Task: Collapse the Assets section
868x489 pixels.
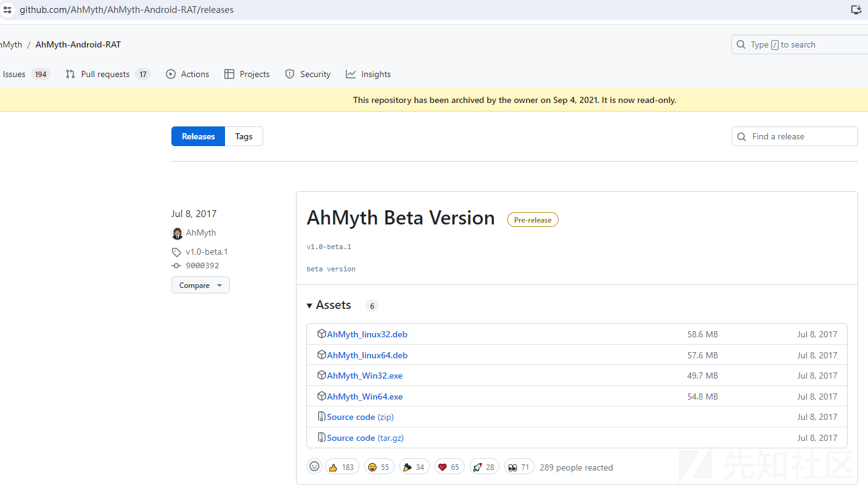Action: click(x=329, y=305)
